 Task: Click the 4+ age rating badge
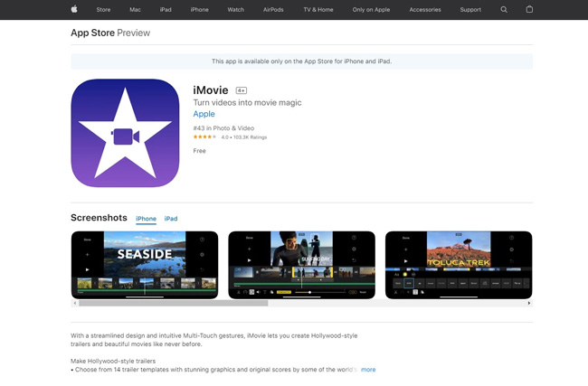[242, 90]
